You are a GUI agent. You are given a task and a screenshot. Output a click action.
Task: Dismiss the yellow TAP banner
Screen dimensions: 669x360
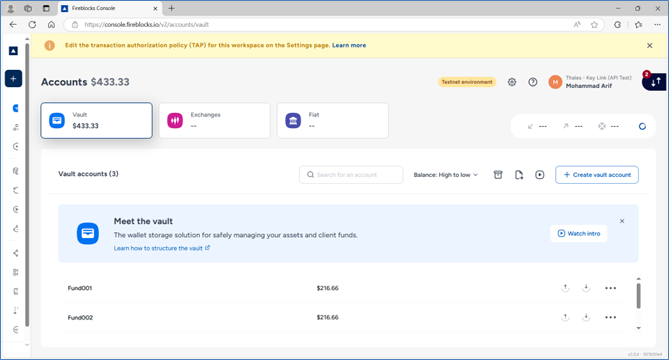(x=649, y=45)
